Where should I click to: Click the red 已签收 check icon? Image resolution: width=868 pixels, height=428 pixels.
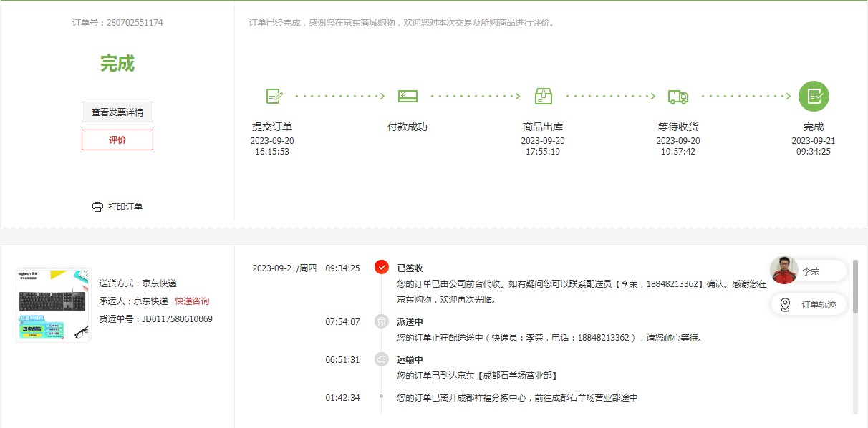[382, 268]
